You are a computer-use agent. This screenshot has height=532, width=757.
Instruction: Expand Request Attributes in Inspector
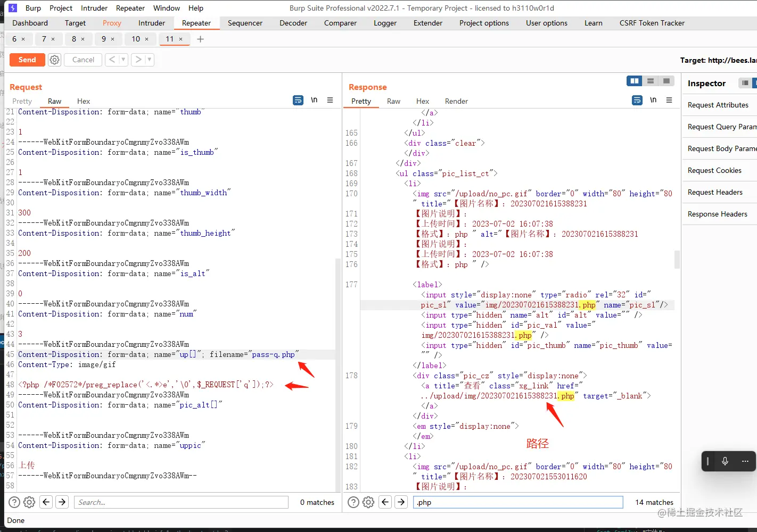pyautogui.click(x=719, y=105)
